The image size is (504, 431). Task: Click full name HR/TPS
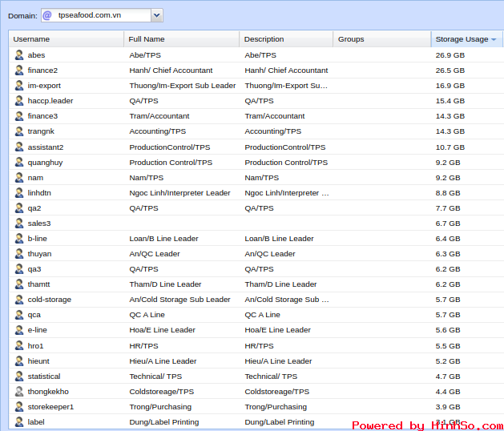(x=143, y=345)
